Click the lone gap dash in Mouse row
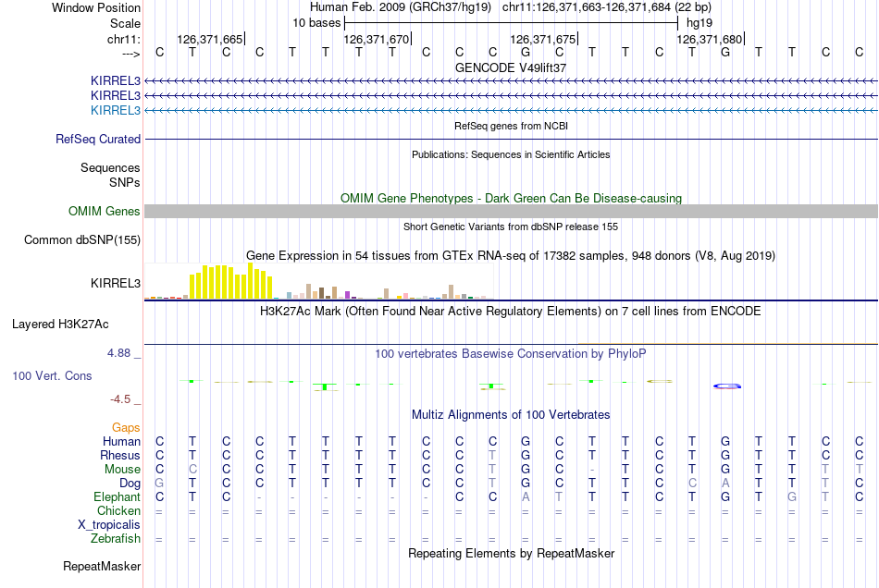The width and height of the screenshot is (879, 588). pos(592,470)
